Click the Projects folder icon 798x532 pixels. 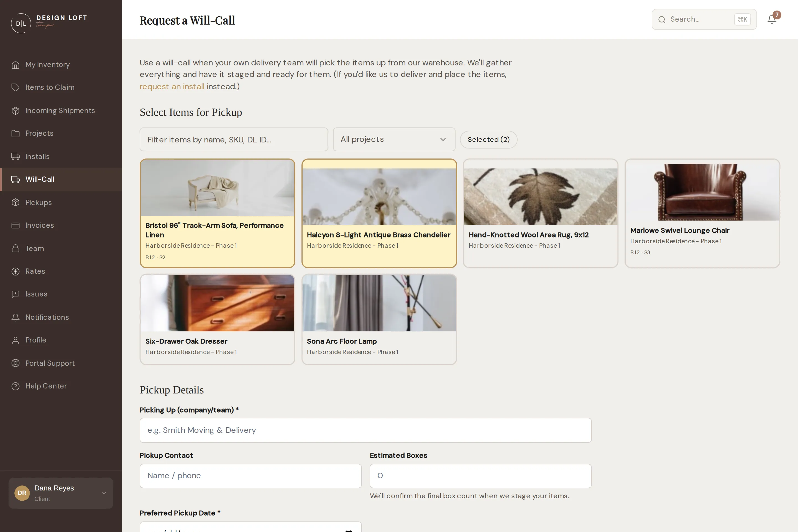pos(15,134)
